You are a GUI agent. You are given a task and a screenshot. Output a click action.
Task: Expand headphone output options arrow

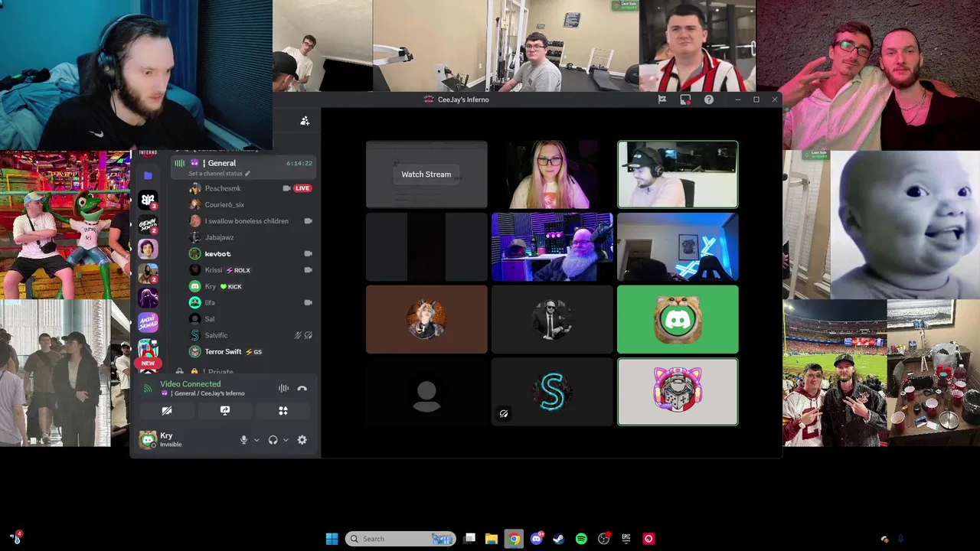[286, 440]
